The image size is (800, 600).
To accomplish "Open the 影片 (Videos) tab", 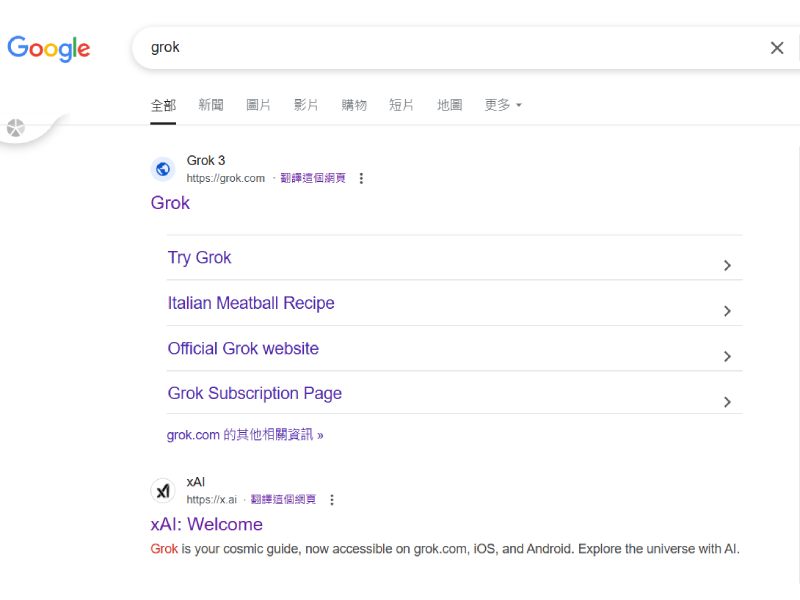I will (306, 105).
